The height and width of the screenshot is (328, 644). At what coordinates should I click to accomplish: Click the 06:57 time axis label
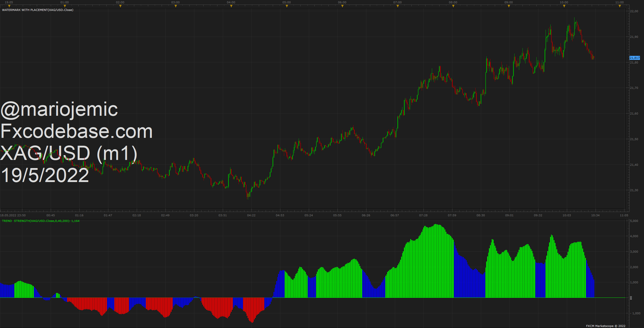tap(395, 215)
